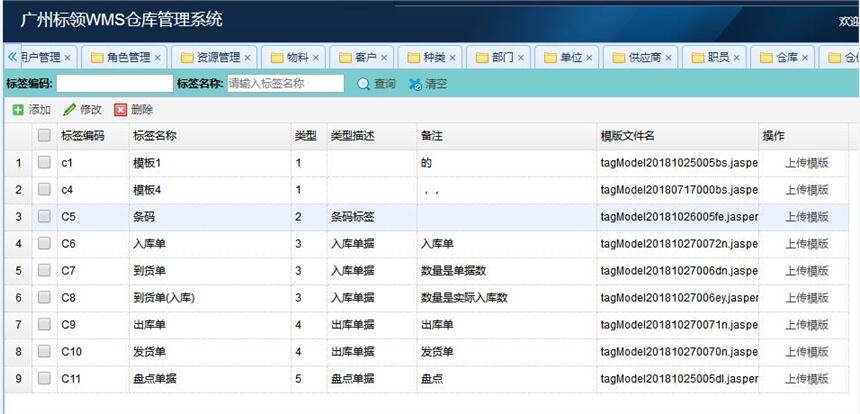
Task: Click the red Delete (删除) icon
Action: pyautogui.click(x=121, y=110)
